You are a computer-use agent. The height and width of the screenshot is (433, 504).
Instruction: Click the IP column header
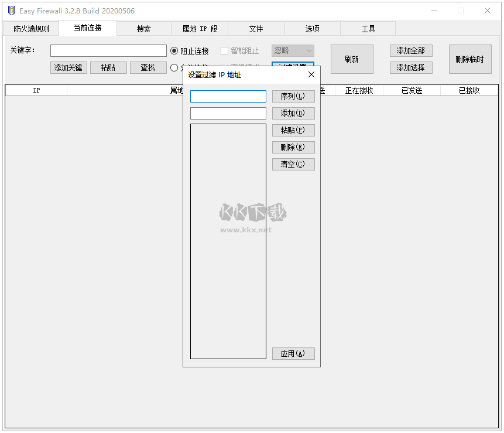[x=35, y=90]
